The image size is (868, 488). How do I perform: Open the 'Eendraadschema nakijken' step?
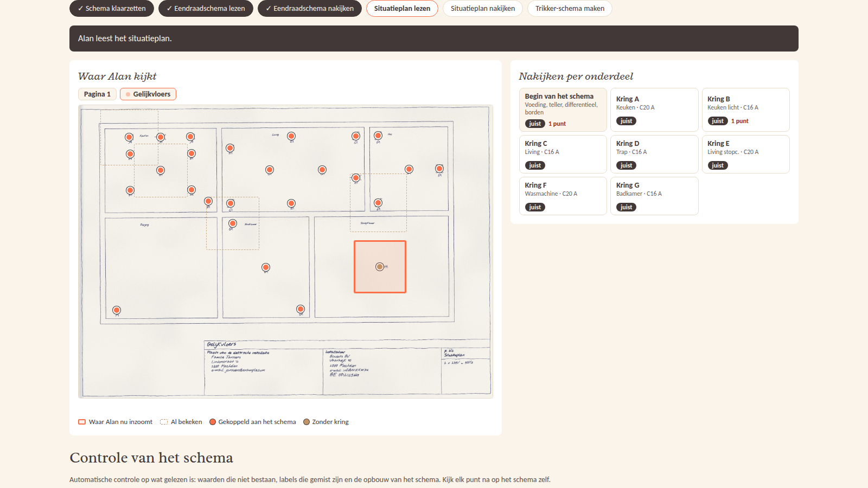pyautogui.click(x=310, y=9)
